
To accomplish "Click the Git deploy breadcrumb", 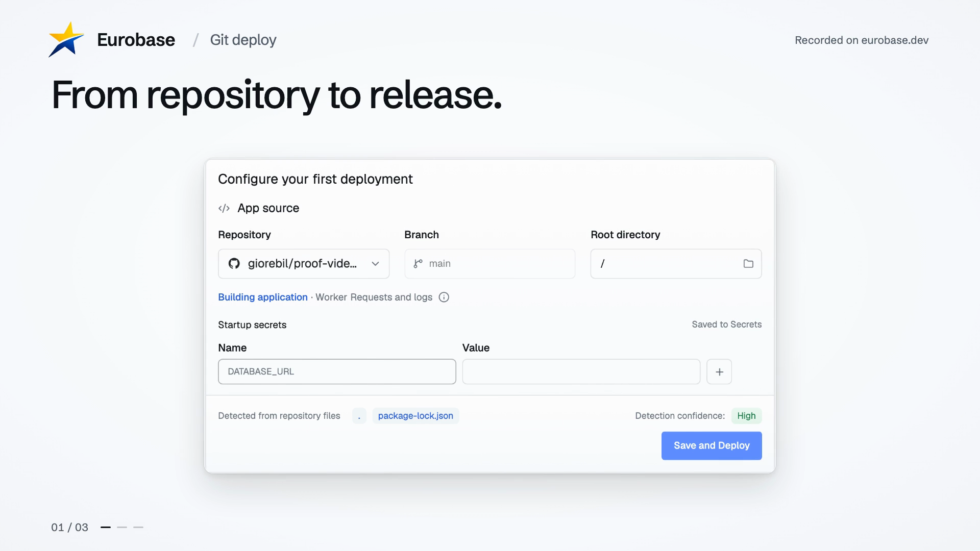I will point(243,40).
